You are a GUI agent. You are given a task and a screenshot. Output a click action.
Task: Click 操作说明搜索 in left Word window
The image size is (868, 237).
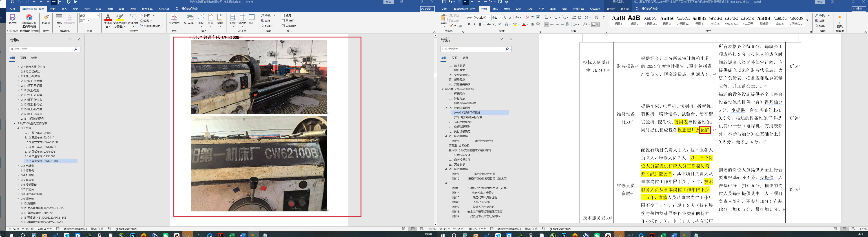click(x=189, y=9)
